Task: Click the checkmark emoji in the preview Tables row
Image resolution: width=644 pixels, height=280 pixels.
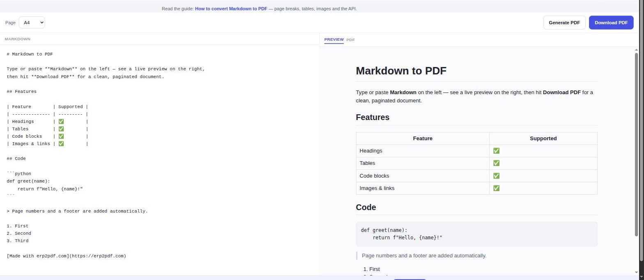Action: [496, 163]
